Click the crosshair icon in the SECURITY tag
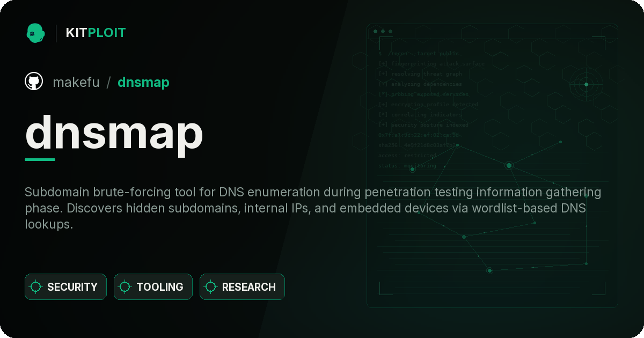This screenshot has width=644, height=338. tap(36, 287)
